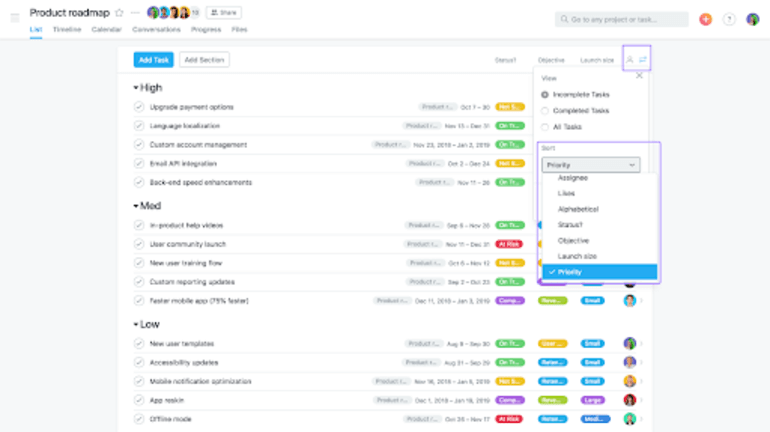Collapse the Low priority section
This screenshot has width=770, height=432.
coord(136,324)
